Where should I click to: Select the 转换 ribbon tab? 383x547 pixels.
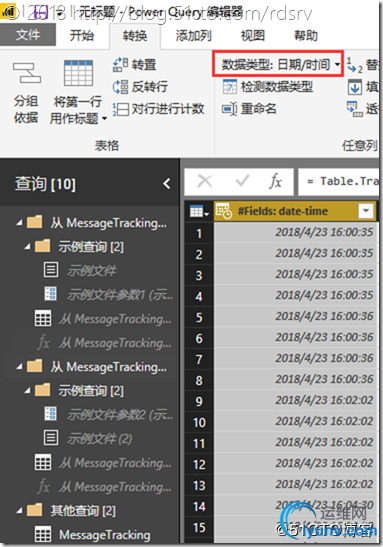135,36
